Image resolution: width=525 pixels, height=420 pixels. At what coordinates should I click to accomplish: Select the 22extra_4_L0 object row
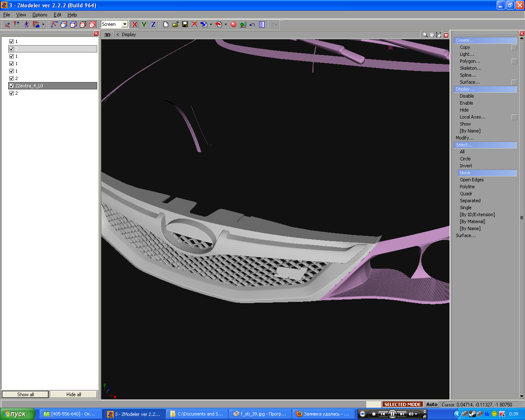click(x=53, y=86)
